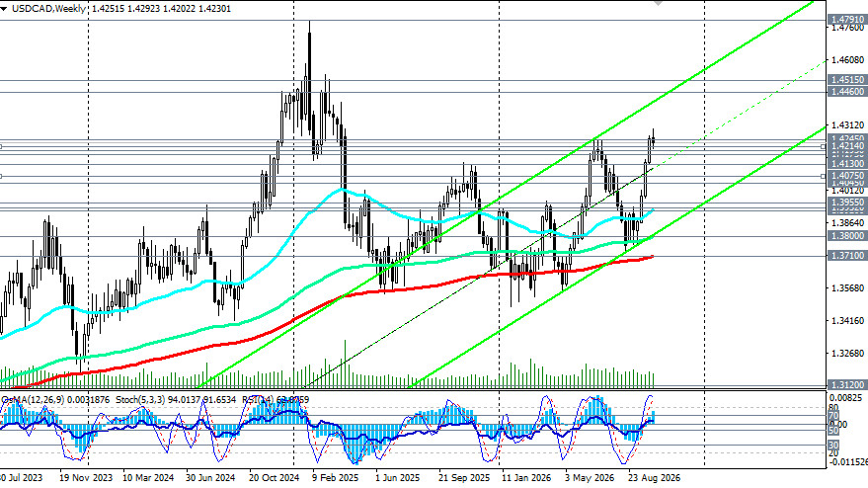Click the 1.34160 price scale value
The image size is (868, 488).
click(847, 320)
